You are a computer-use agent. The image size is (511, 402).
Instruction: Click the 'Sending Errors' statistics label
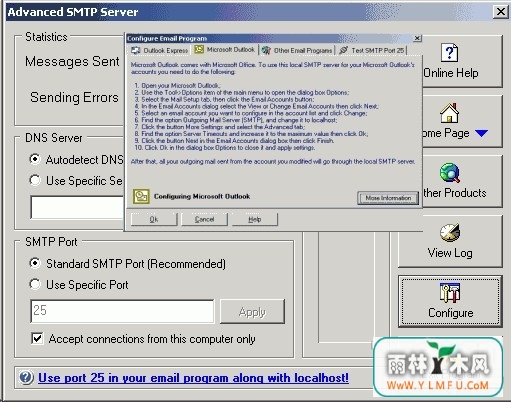74,97
